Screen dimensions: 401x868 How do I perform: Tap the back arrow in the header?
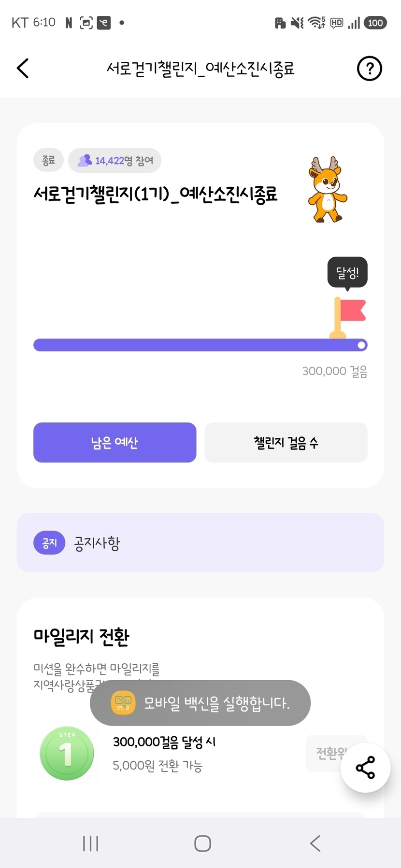23,68
